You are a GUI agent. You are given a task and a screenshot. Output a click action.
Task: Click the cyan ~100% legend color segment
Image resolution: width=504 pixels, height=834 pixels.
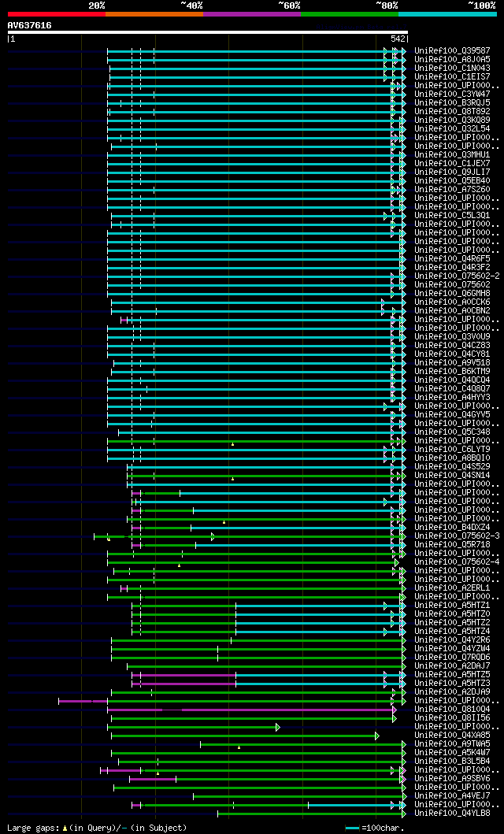click(447, 14)
